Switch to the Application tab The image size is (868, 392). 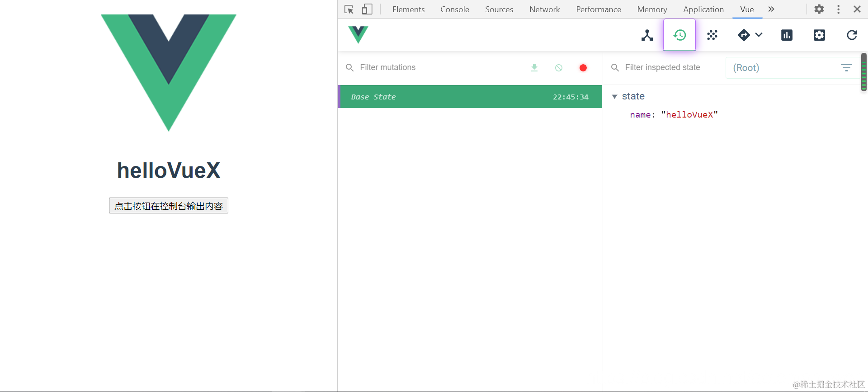703,9
